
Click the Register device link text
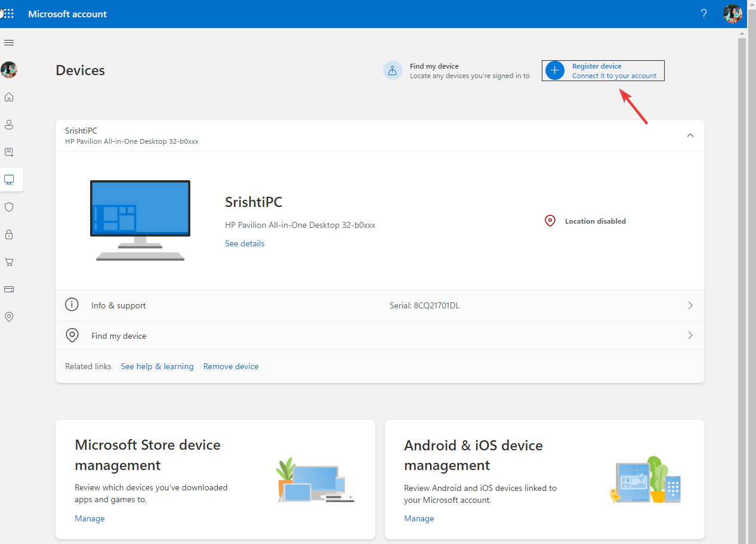(597, 66)
